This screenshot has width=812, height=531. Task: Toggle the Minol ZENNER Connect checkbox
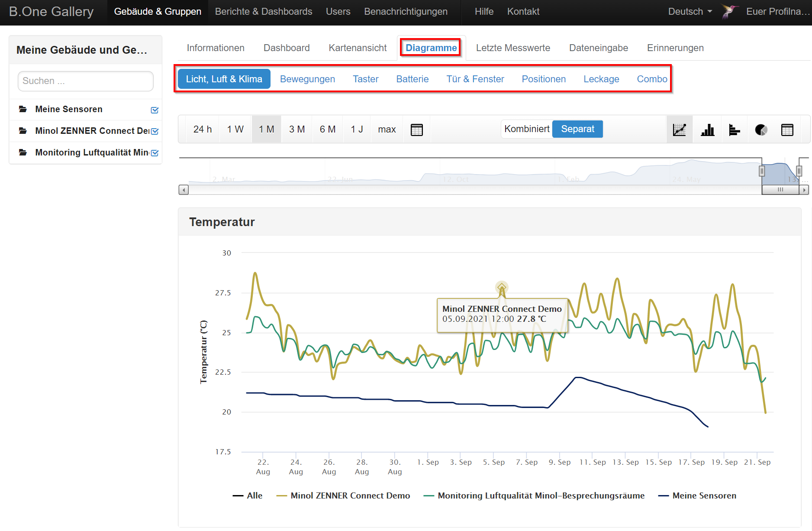(155, 131)
